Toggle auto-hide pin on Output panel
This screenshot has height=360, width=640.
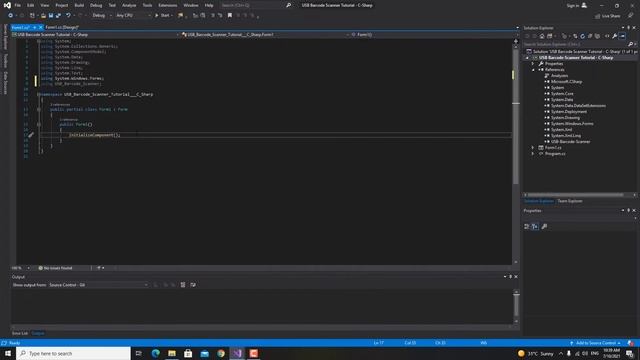(511, 277)
